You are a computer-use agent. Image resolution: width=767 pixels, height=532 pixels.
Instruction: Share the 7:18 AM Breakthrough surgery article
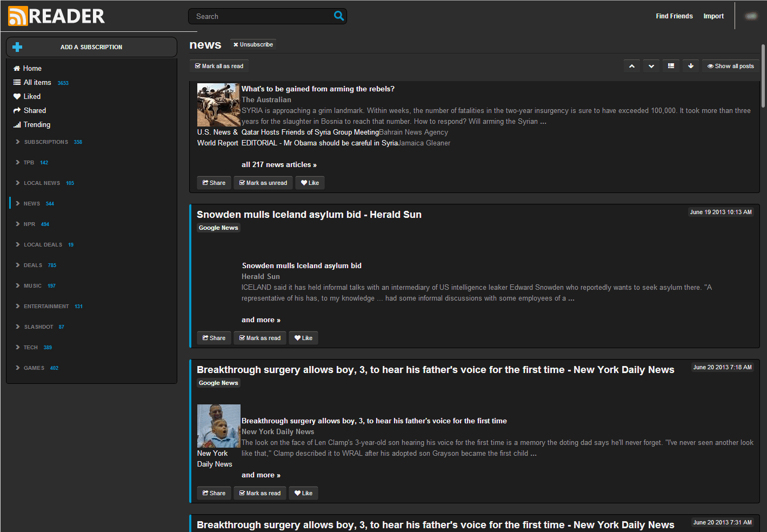click(x=214, y=493)
